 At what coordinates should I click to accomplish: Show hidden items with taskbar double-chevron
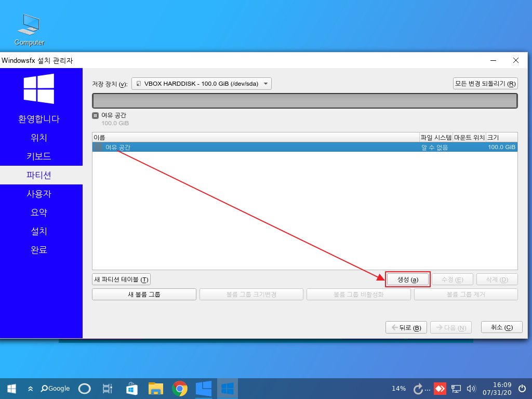(x=30, y=389)
